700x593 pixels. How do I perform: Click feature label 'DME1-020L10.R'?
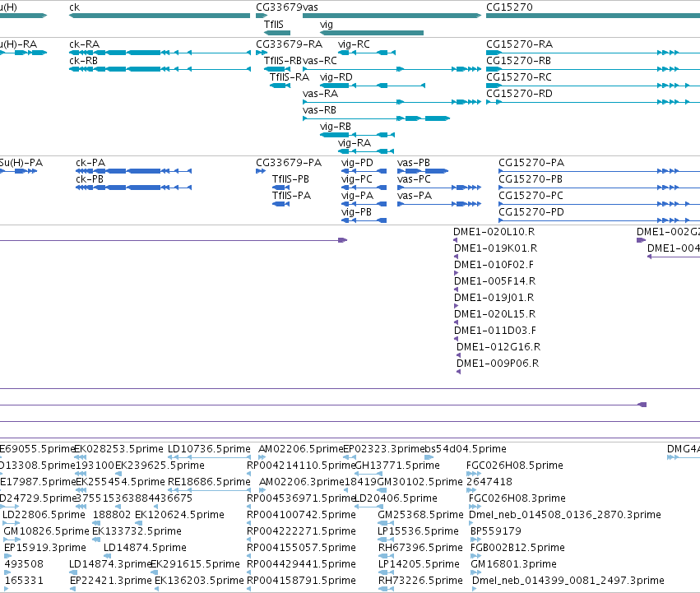click(x=494, y=232)
